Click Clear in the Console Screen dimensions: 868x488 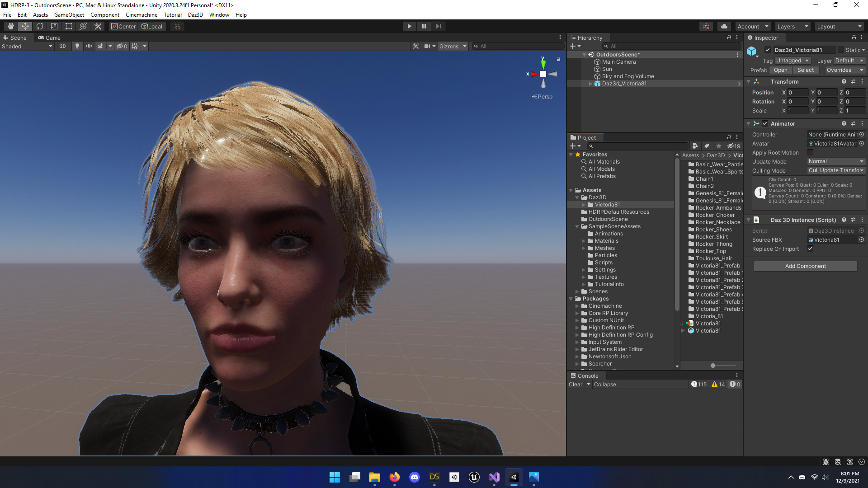point(575,385)
